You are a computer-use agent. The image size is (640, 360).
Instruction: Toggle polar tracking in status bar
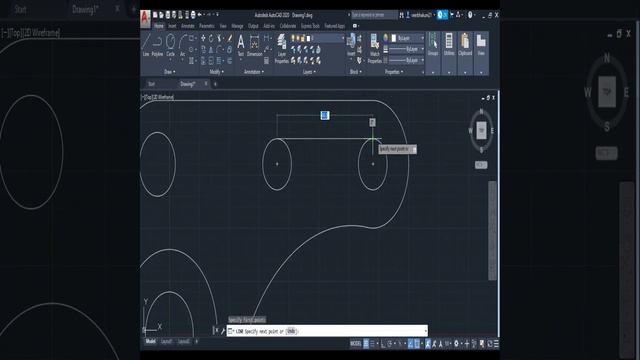pos(390,344)
